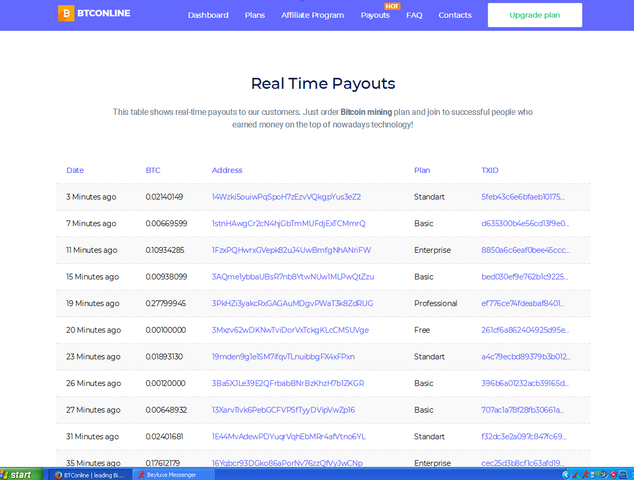Open address 1E44MvAdewPDYuqrVqhEbMRr4afVtno6YL

[289, 437]
